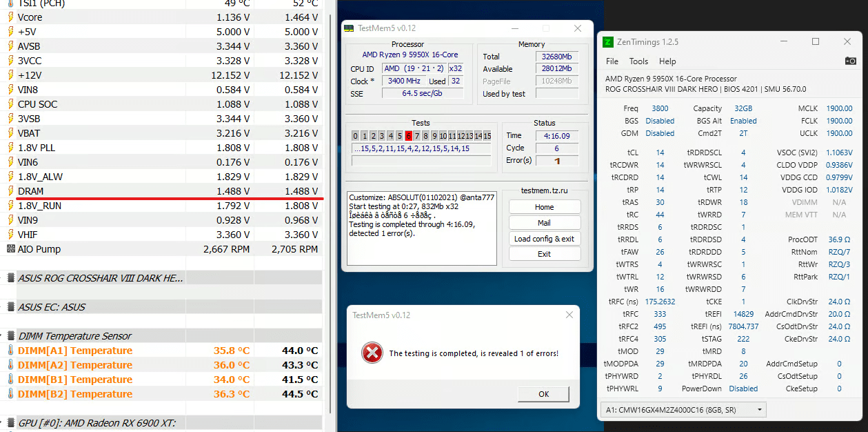Click the lightning icon beside Vcore

click(10, 17)
